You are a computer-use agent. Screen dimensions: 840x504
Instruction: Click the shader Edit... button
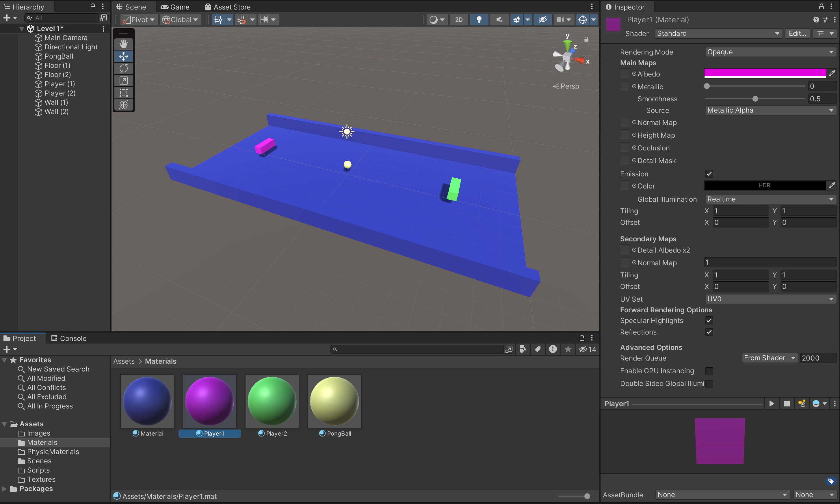point(797,33)
